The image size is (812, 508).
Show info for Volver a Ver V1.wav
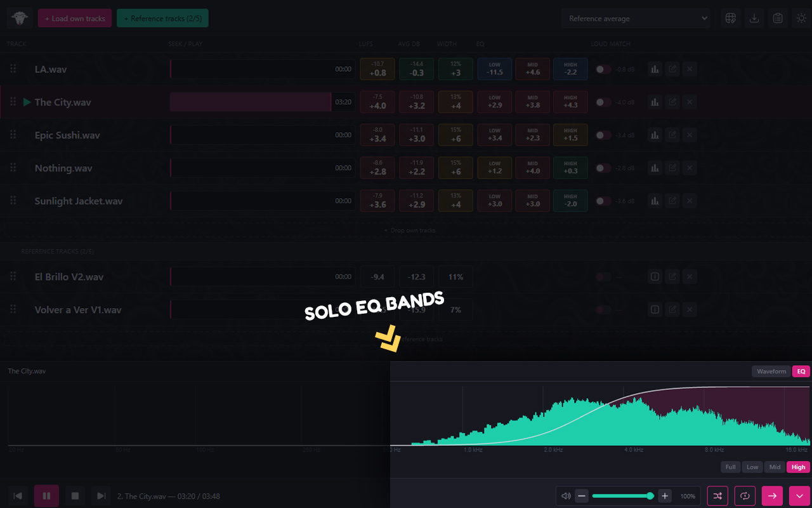655,310
